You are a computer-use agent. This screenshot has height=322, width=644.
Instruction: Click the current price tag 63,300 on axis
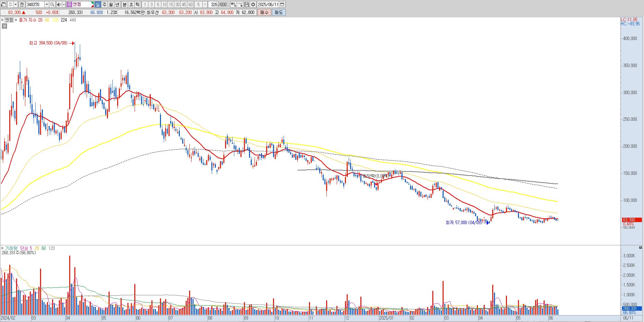tap(632, 220)
